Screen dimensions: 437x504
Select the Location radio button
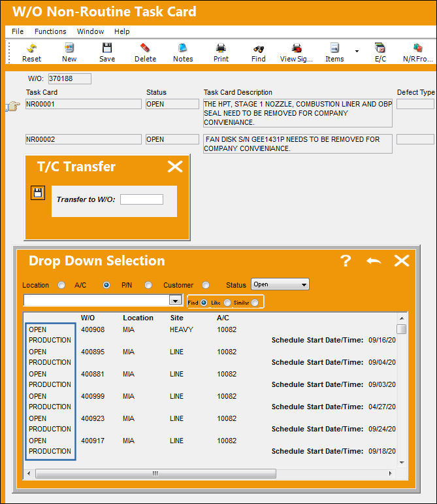pos(61,285)
